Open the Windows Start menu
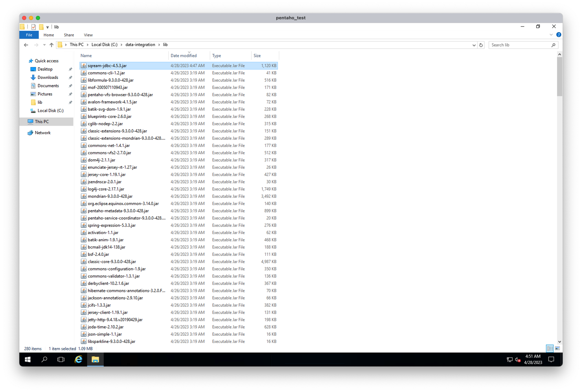This screenshot has height=392, width=582. [x=28, y=360]
